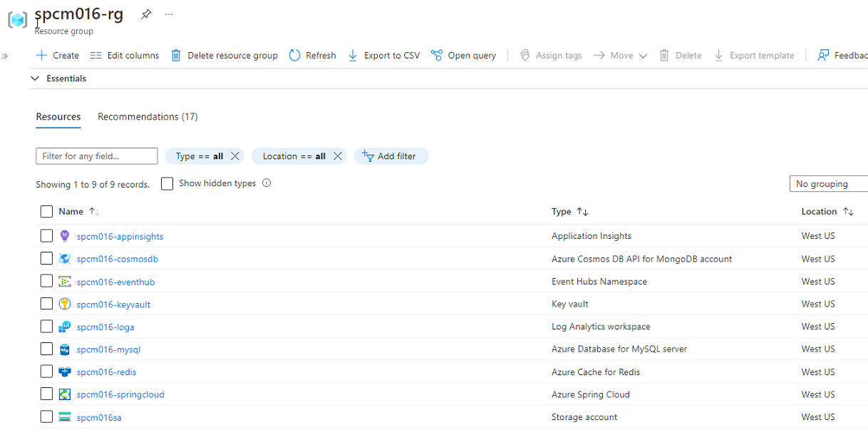Open spcm016-springcloud resource
This screenshot has height=445, width=868.
pos(120,395)
